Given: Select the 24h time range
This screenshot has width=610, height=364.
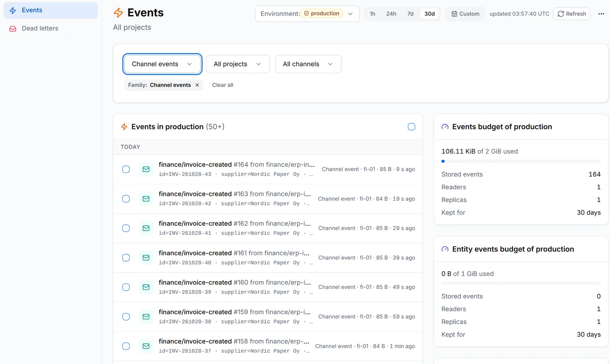Looking at the screenshot, I should (391, 14).
